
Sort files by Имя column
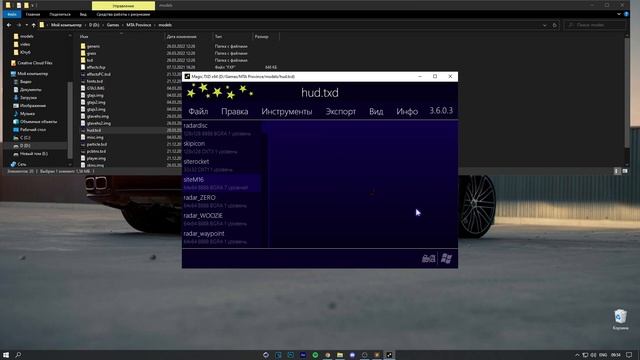(84, 37)
